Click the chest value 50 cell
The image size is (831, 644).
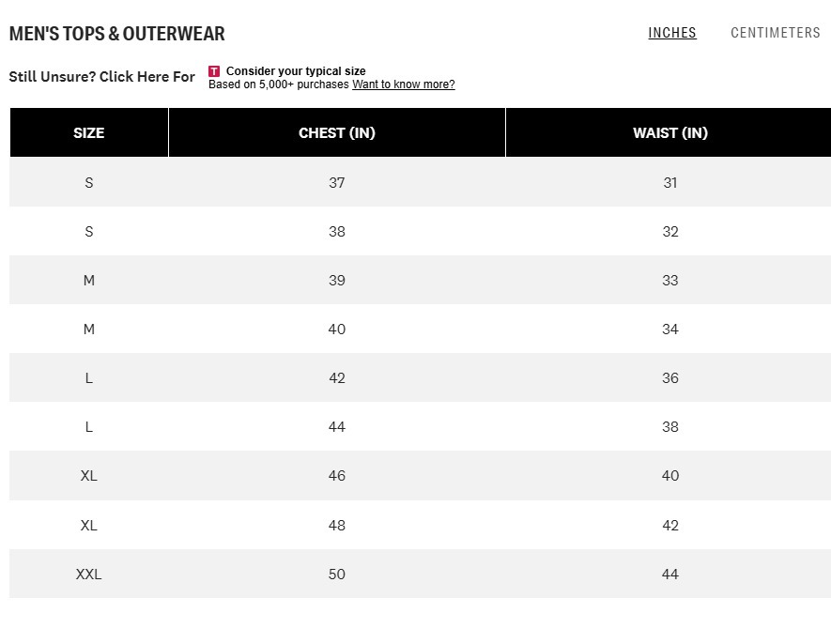tap(337, 574)
